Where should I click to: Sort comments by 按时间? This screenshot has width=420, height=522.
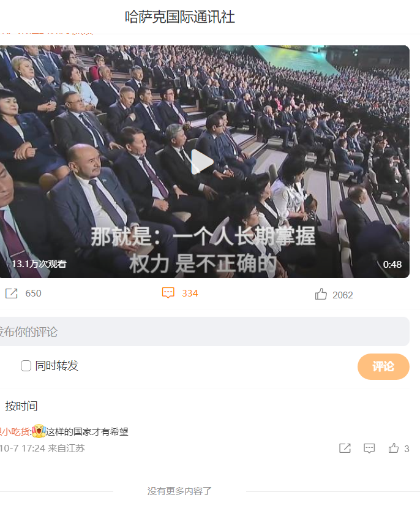[21, 406]
